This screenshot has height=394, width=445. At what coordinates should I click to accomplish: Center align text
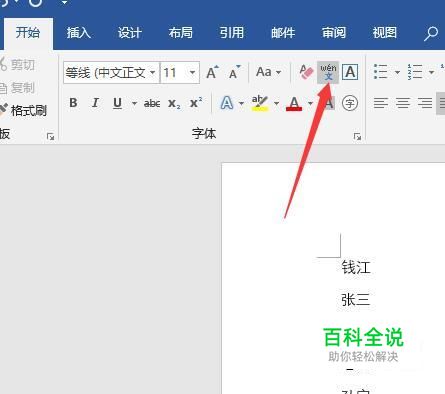pos(403,103)
